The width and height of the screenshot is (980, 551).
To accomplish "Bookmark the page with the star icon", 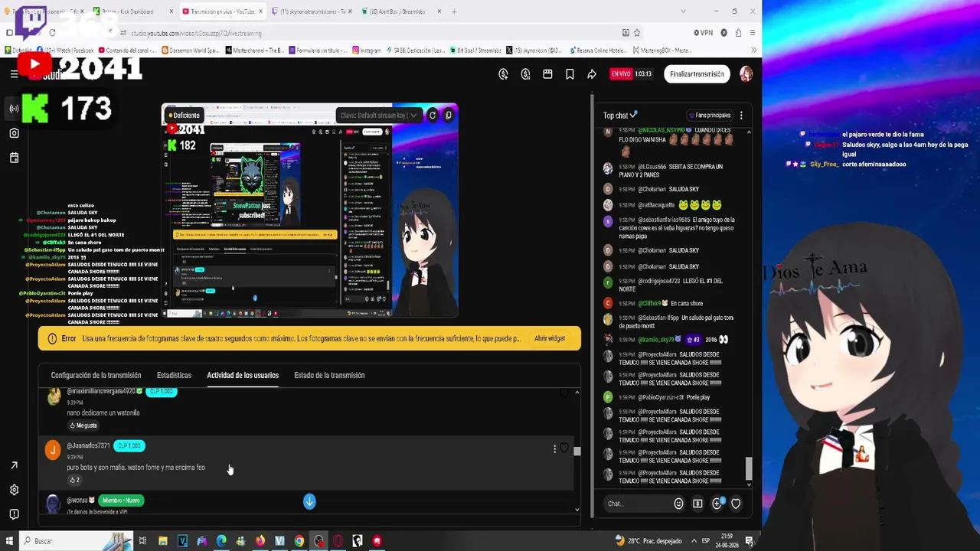I will coord(637,33).
